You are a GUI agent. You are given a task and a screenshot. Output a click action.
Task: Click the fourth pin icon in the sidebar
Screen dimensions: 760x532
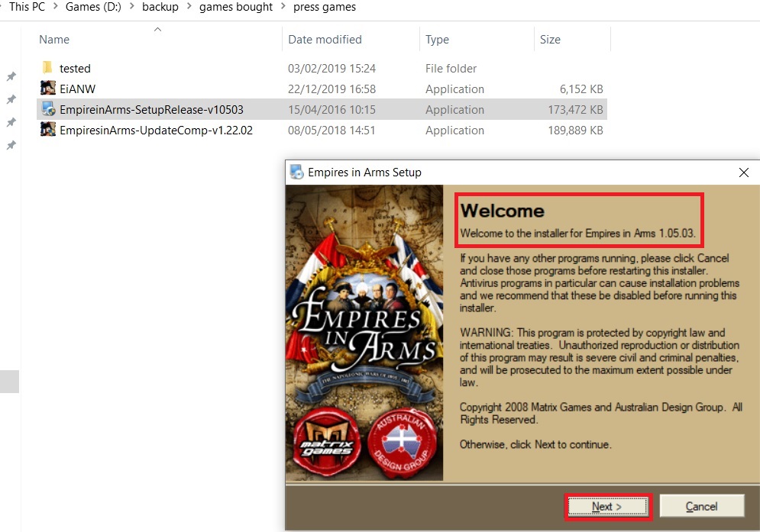click(x=11, y=145)
